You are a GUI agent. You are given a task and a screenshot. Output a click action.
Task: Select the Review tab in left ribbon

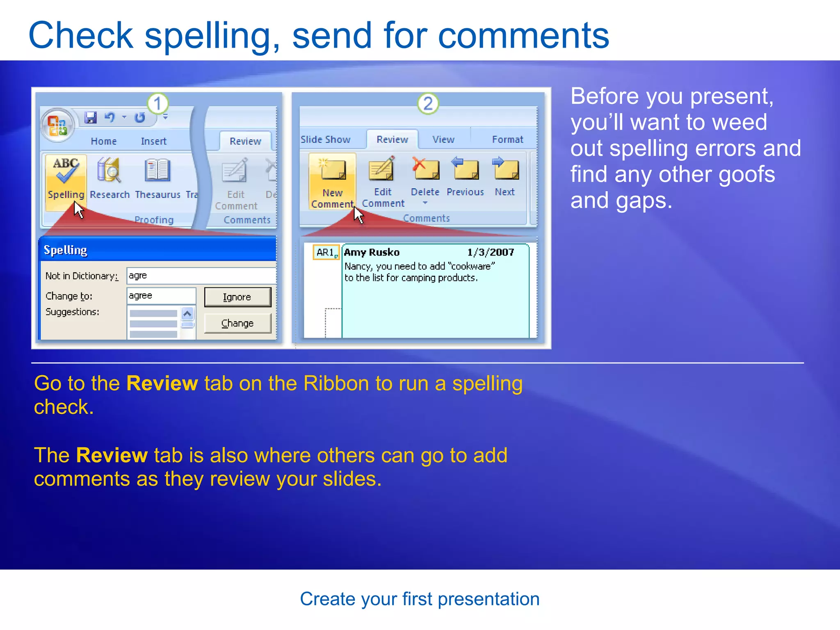point(245,141)
